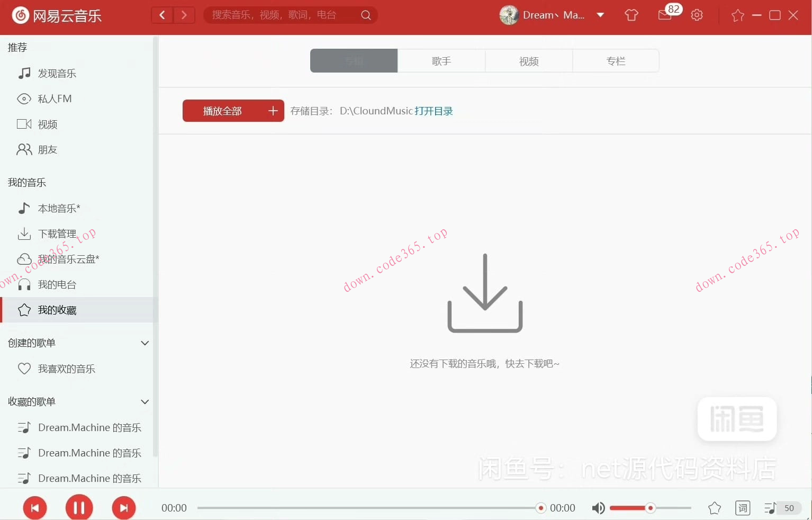Click the 我的音乐 section heading
This screenshot has height=520, width=812.
pyautogui.click(x=27, y=183)
